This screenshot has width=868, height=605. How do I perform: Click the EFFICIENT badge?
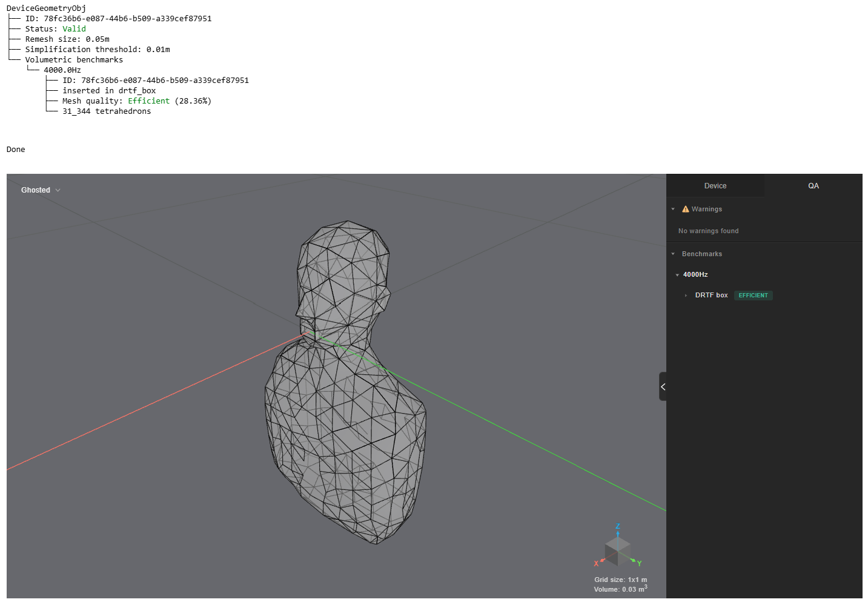753,296
